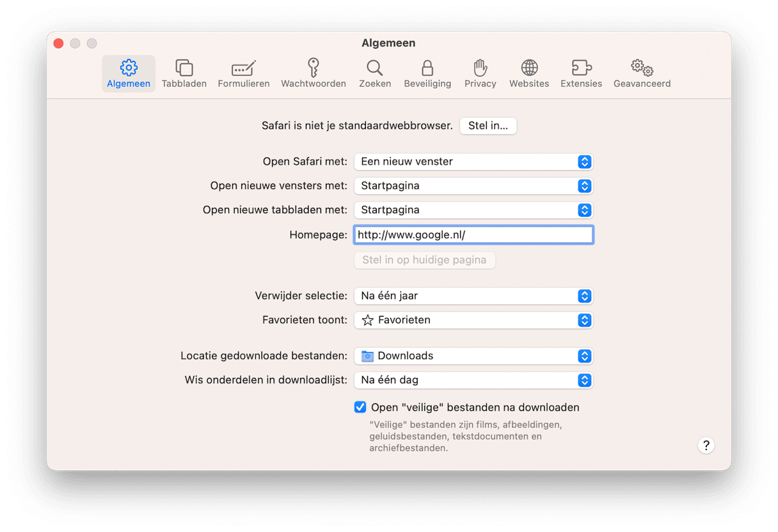Open Locatie gedownloade bestanden dropdown
Viewport: 778px width, 532px height.
coord(473,356)
